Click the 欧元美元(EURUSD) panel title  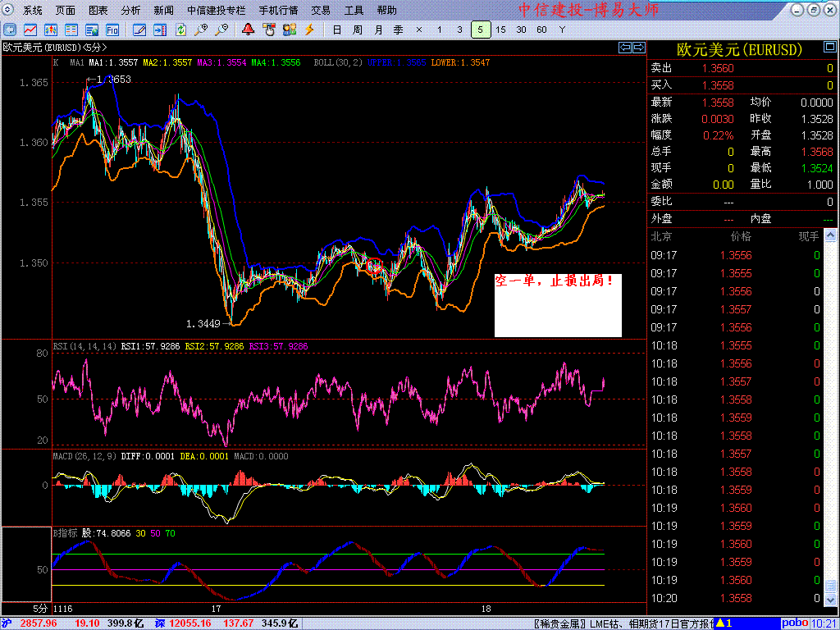coord(740,50)
